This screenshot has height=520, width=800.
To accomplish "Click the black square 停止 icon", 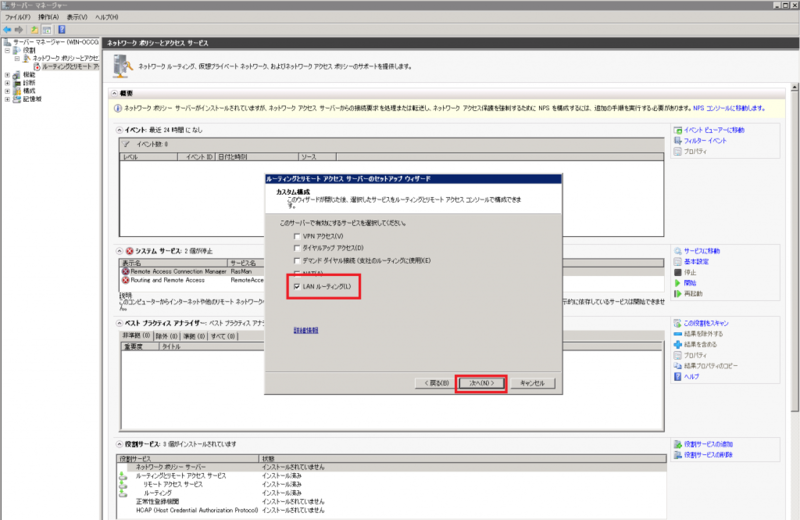I will click(678, 273).
